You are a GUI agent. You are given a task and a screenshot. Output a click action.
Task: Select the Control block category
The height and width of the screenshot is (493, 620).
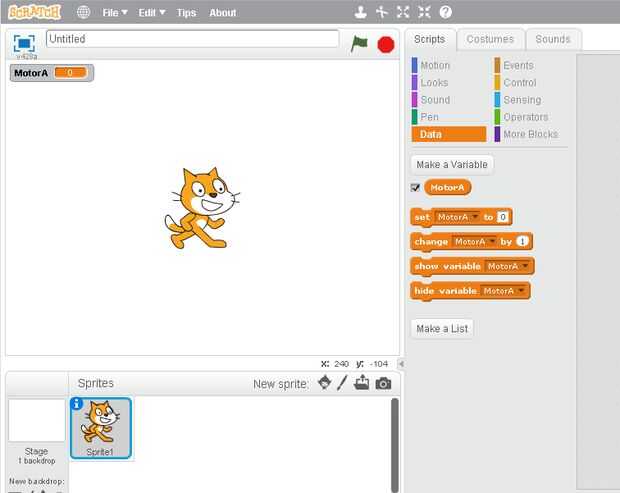click(x=515, y=83)
